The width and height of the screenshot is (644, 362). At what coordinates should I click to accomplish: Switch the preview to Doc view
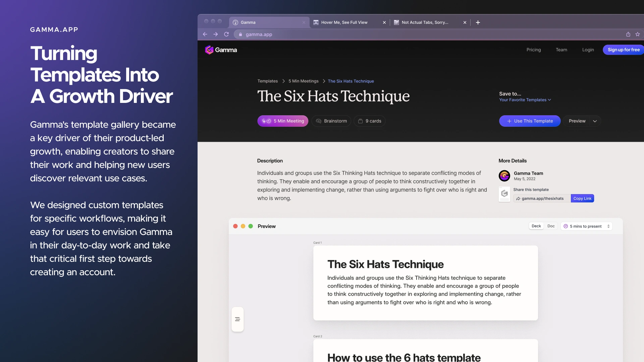tap(551, 226)
